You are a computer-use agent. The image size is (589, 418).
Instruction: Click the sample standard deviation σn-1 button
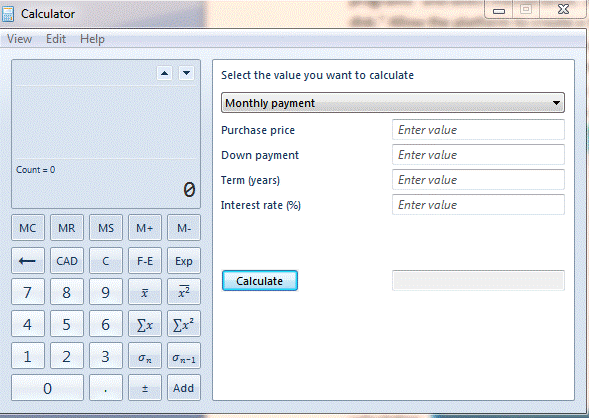[x=184, y=356]
